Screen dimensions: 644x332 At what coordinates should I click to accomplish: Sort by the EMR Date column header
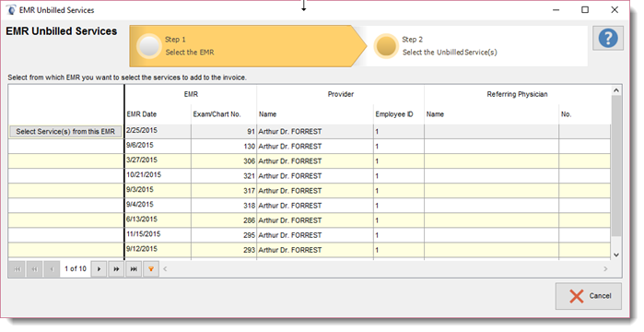pyautogui.click(x=142, y=114)
